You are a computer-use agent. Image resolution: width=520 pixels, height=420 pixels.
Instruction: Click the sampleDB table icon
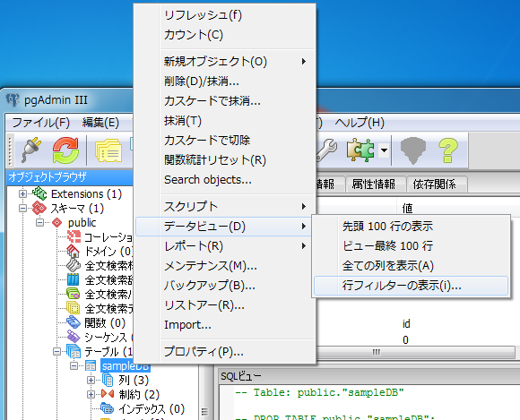(x=91, y=365)
